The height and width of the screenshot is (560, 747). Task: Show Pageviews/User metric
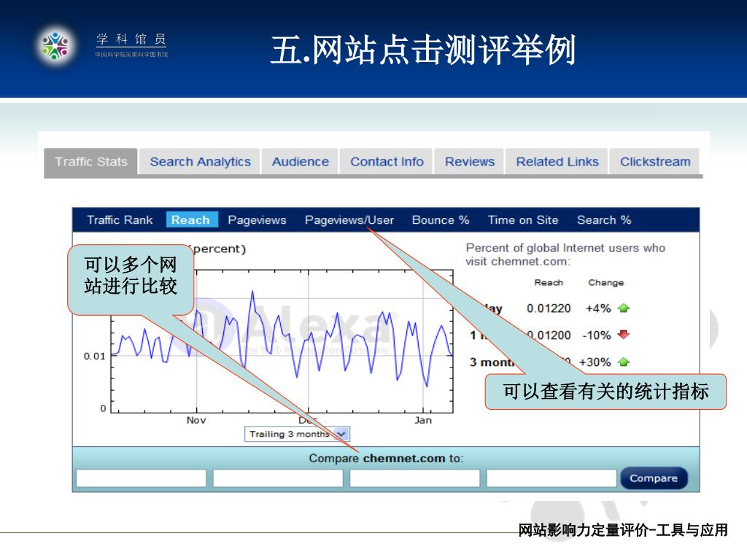point(349,220)
